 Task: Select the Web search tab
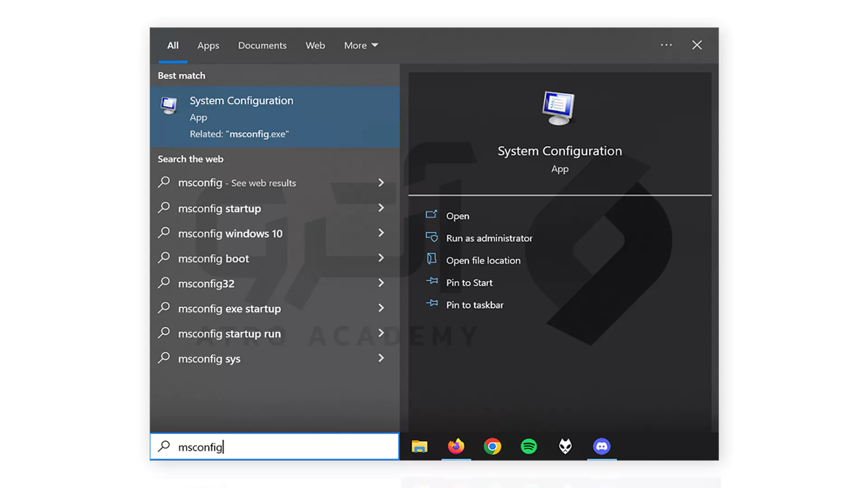coord(315,46)
